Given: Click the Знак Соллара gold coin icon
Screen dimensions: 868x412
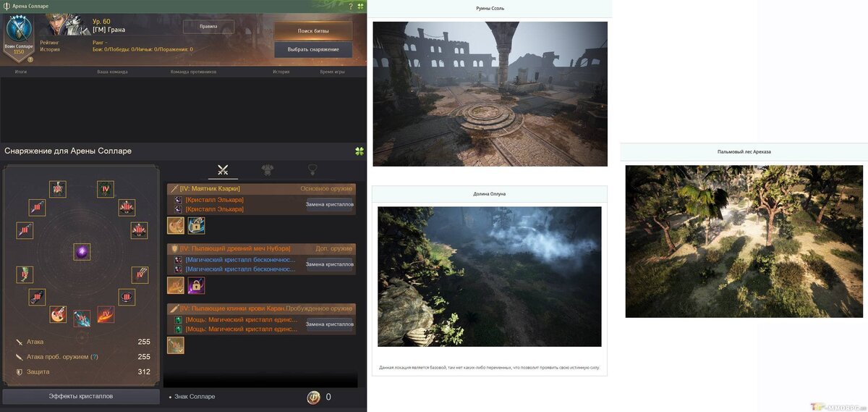Looking at the screenshot, I should [313, 397].
